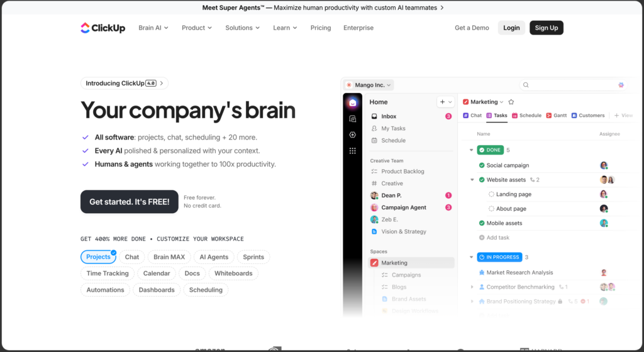Image resolution: width=644 pixels, height=352 pixels.
Task: Expand Competitor Benchmarking subtasks
Action: 472,287
